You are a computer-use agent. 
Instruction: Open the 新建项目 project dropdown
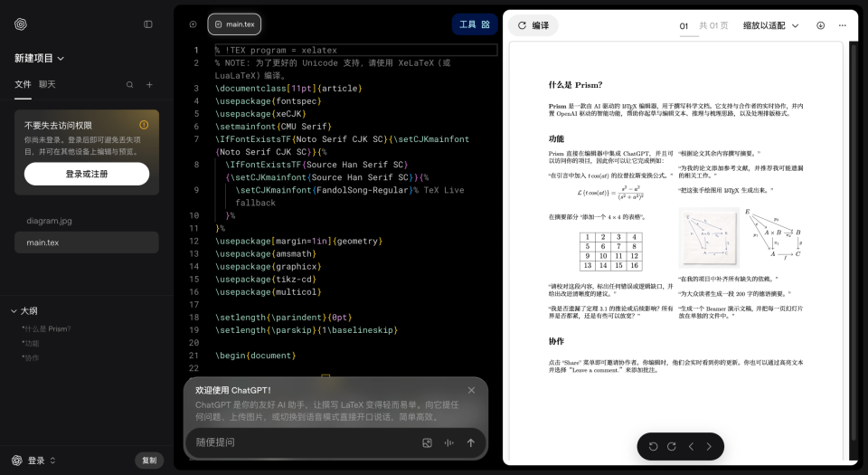click(39, 58)
